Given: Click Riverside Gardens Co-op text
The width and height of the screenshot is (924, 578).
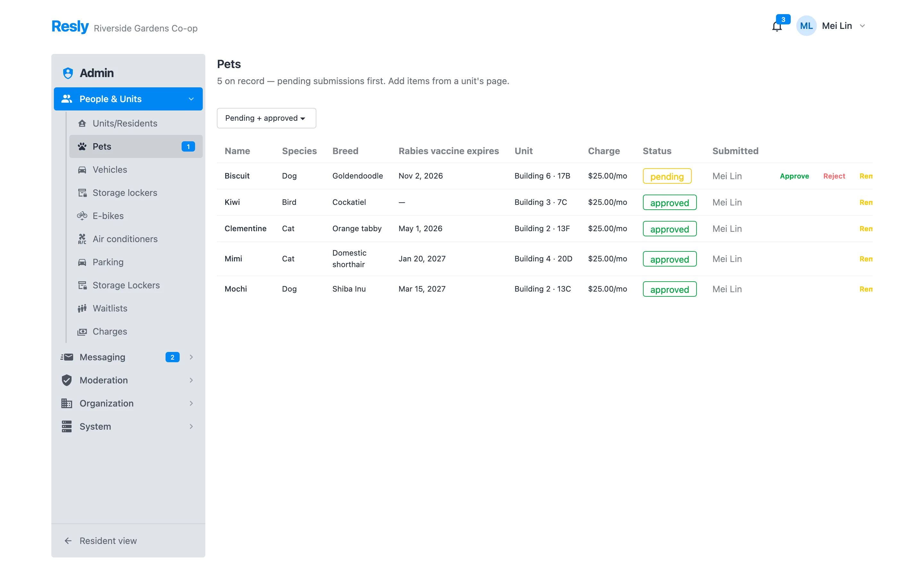Looking at the screenshot, I should point(145,28).
